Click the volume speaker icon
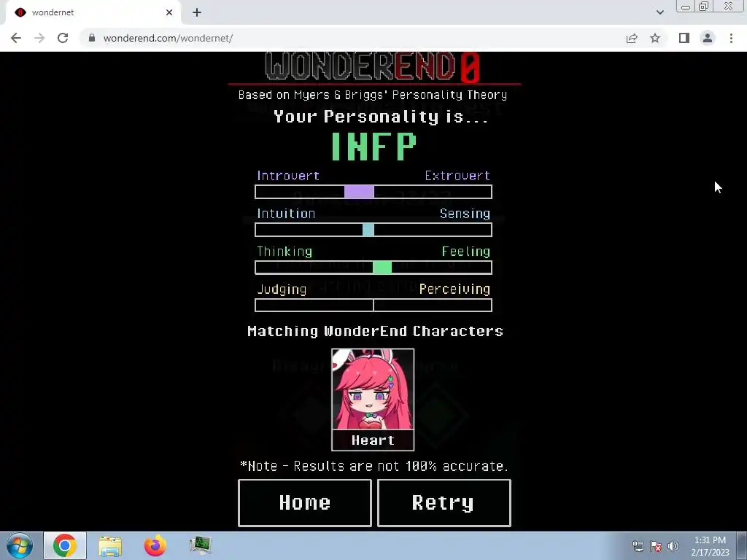The image size is (747, 560). [673, 546]
